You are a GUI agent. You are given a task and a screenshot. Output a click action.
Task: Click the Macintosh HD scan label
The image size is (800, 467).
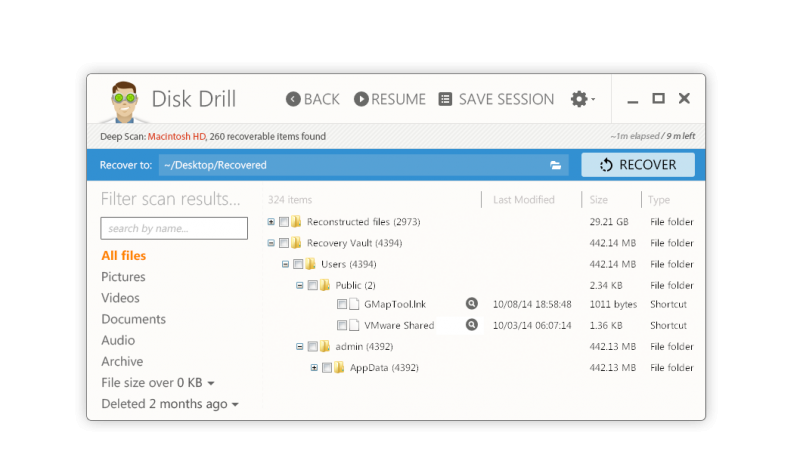tap(177, 136)
